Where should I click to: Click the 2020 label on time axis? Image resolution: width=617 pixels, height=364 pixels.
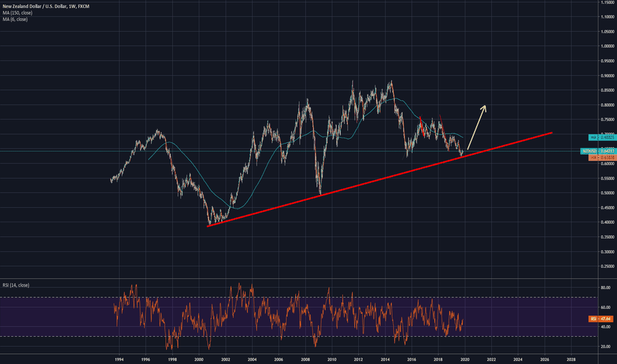[x=465, y=359]
